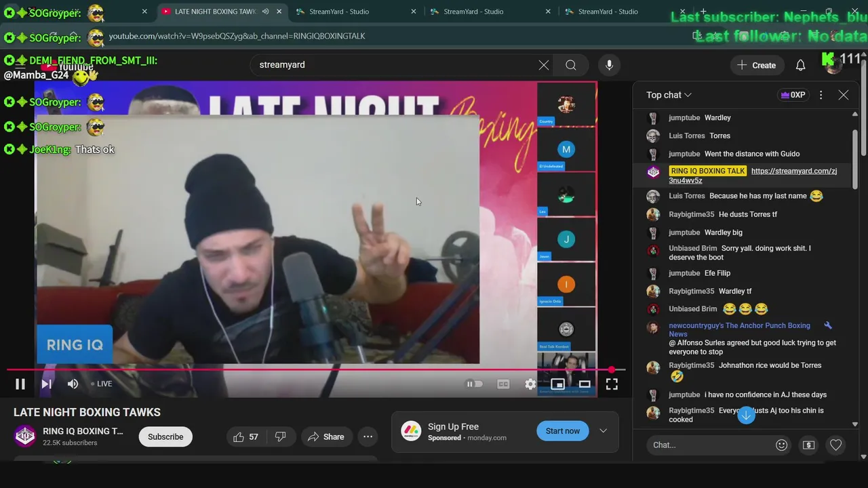This screenshot has width=868, height=488.
Task: Open Luis Torres avatar beside Torres message
Action: (x=653, y=136)
